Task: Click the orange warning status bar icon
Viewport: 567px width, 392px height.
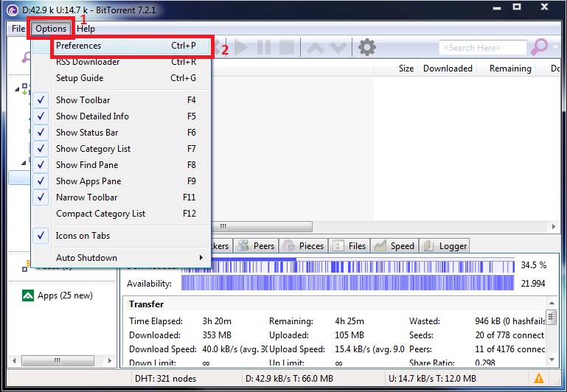Action: click(x=539, y=378)
